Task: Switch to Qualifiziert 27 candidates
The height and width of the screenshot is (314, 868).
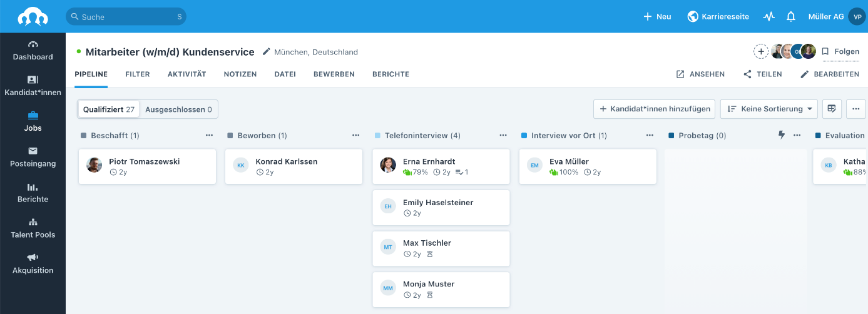Action: (x=109, y=109)
